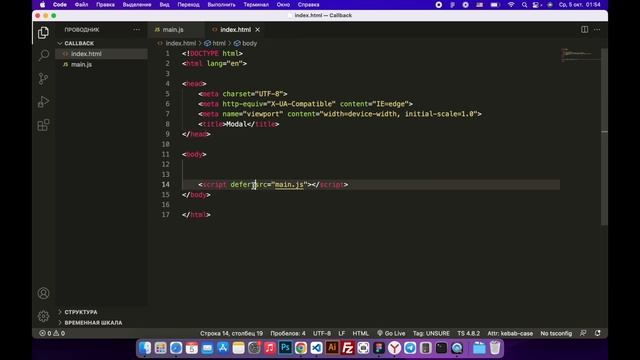The width and height of the screenshot is (640, 360).
Task: Open Adobe Illustrator from the dock
Action: [x=332, y=348]
